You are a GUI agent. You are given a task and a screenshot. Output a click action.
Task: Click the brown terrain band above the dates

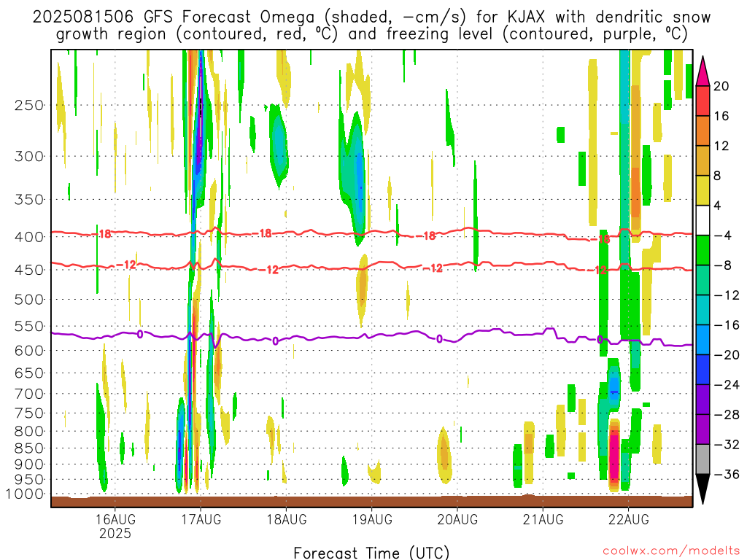[x=371, y=502]
